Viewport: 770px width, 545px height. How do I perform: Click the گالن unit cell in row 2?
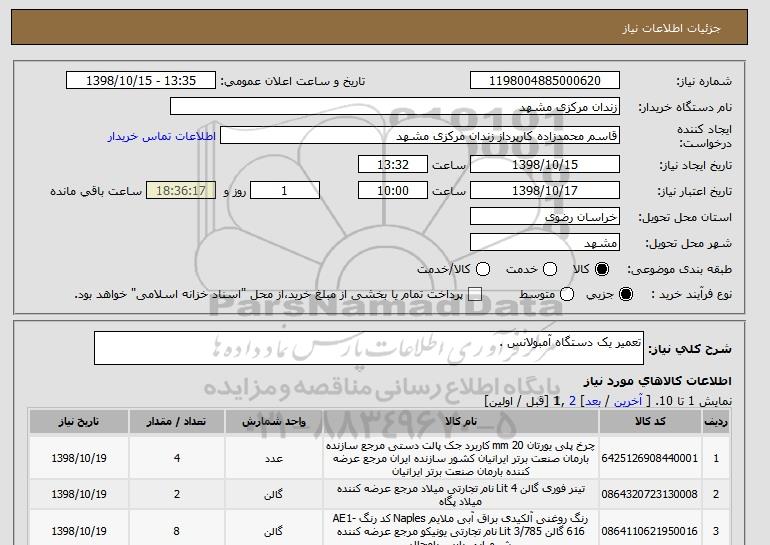[274, 494]
